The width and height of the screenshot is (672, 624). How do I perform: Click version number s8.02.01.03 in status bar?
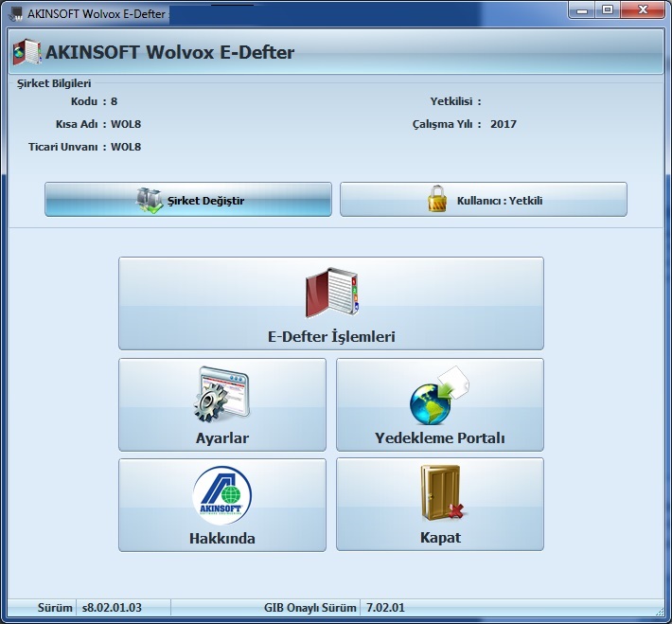112,608
